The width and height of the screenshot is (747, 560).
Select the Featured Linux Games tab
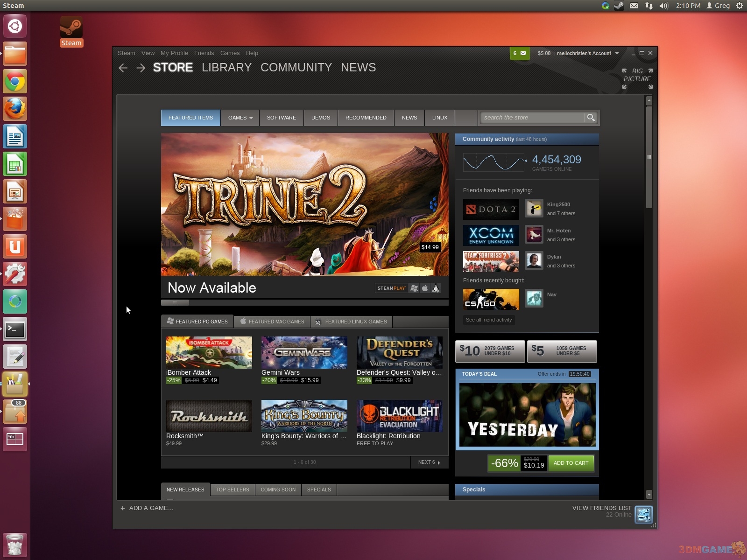352,322
